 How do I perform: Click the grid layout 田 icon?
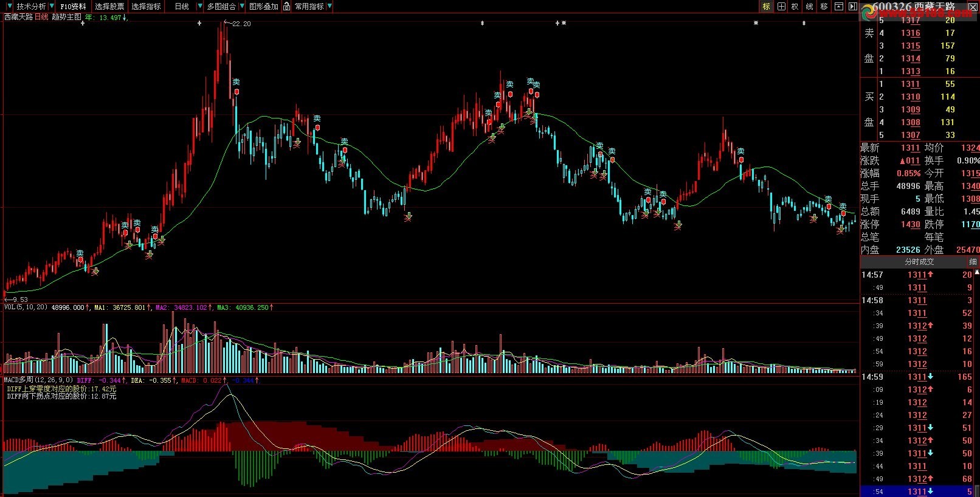(x=781, y=7)
